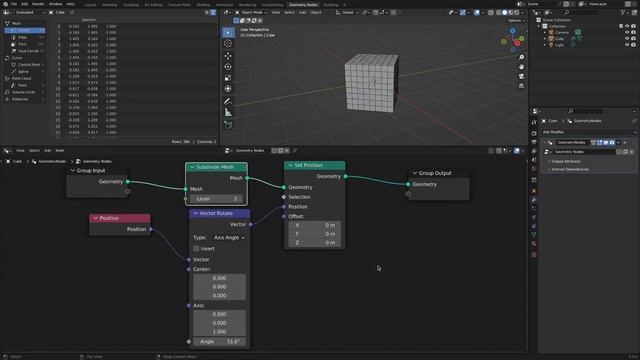Image resolution: width=640 pixels, height=360 pixels.
Task: Click the viewport zoom magnifier icon
Action: pyautogui.click(x=521, y=58)
